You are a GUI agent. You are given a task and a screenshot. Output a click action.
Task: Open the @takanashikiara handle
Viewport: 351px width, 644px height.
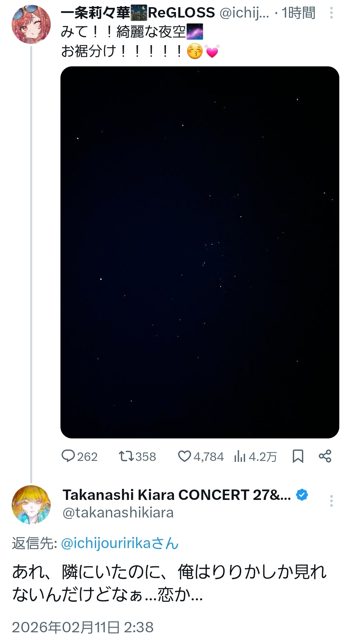coord(118,513)
